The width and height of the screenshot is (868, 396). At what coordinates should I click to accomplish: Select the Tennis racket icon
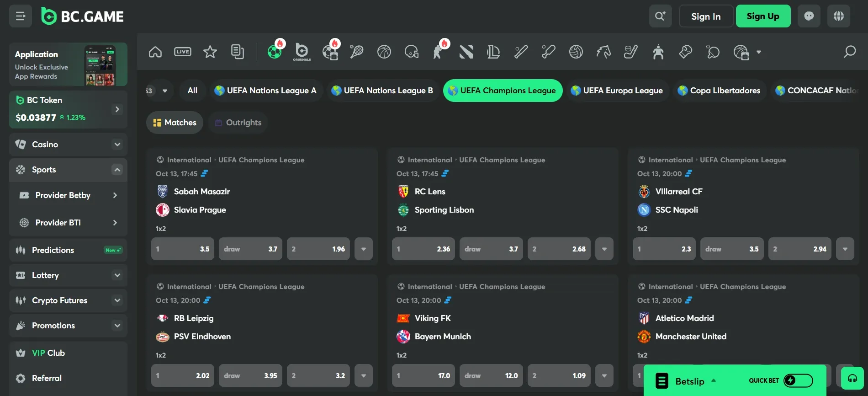(357, 52)
